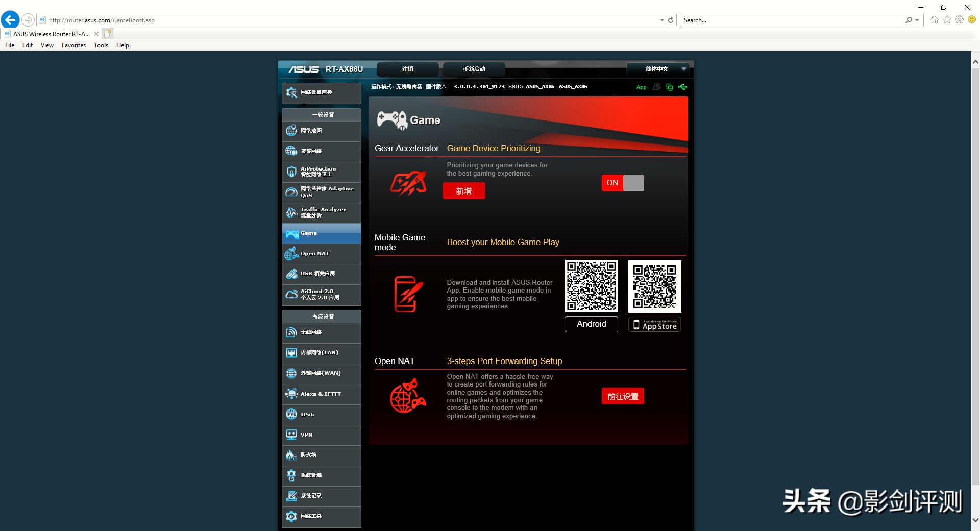Expand the address bar history dropdown

tap(662, 20)
